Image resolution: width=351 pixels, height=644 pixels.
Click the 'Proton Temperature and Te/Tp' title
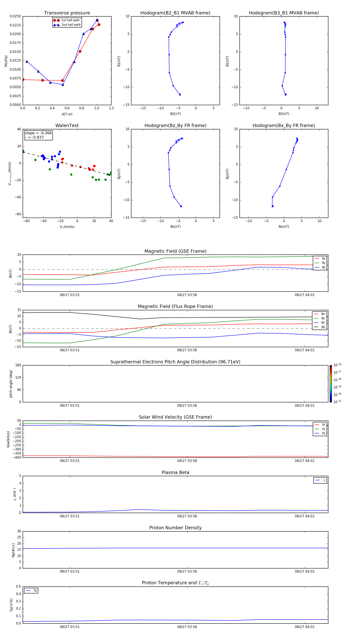point(175,583)
